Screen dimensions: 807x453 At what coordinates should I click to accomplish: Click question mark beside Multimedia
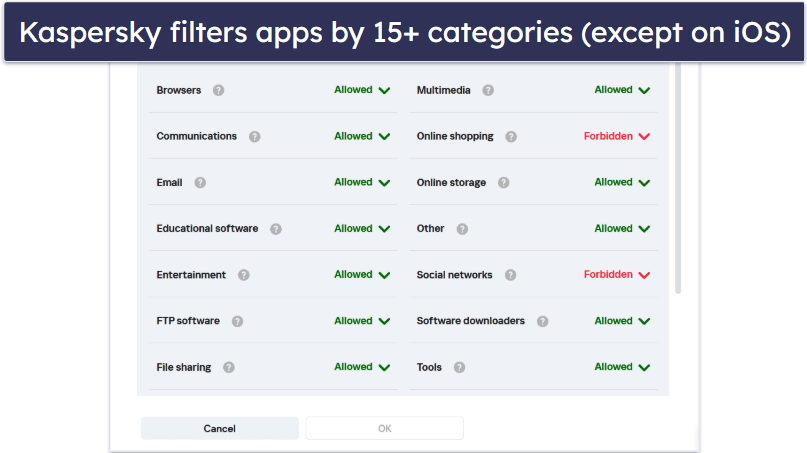pyautogui.click(x=488, y=90)
